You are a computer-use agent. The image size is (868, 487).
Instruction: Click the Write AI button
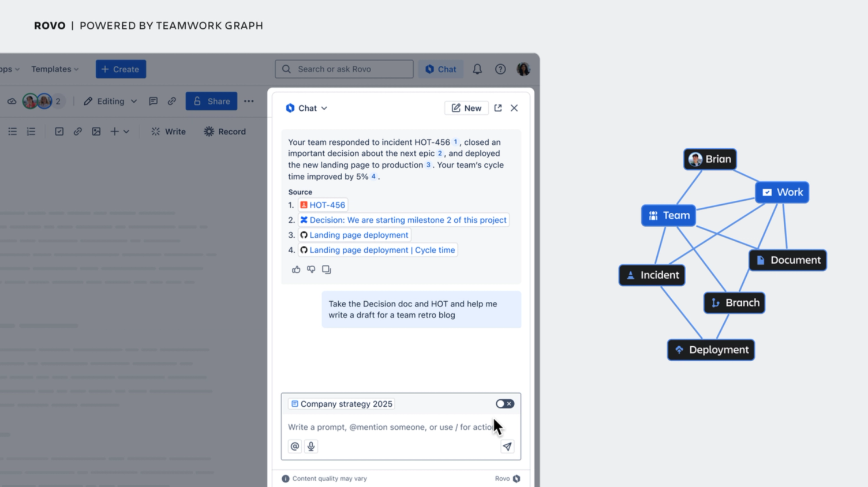click(x=169, y=132)
